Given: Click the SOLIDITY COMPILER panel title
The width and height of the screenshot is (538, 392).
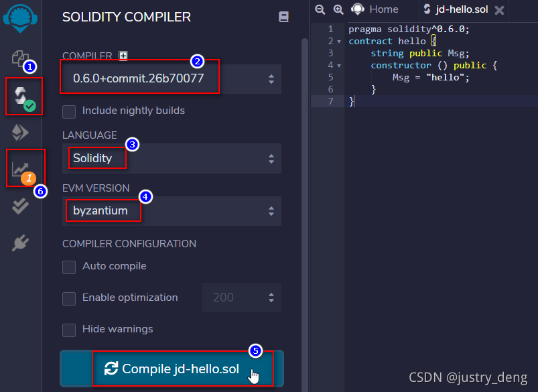Looking at the screenshot, I should pyautogui.click(x=127, y=17).
